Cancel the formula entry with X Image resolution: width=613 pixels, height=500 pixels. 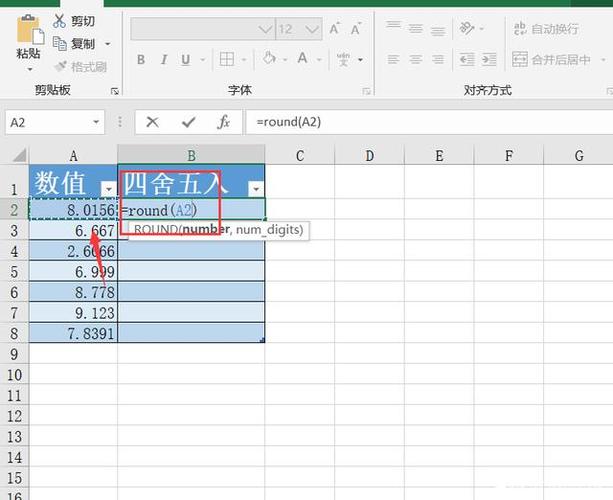(x=152, y=122)
